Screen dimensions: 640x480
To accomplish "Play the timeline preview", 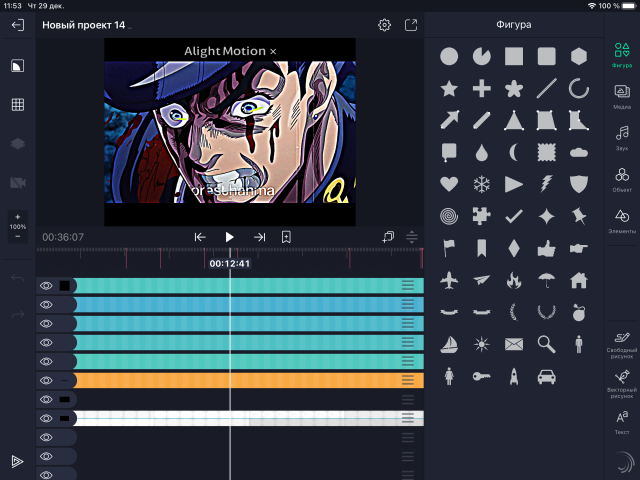I will pyautogui.click(x=229, y=237).
